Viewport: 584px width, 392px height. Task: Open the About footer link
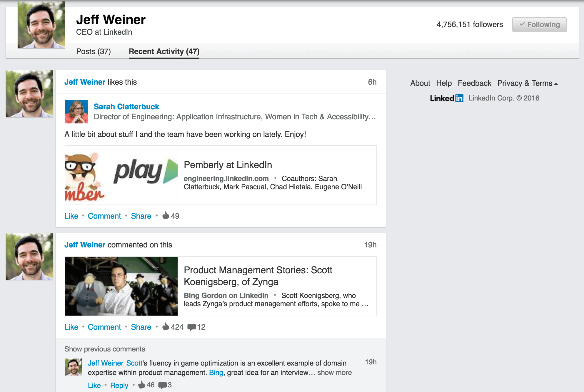tap(420, 83)
